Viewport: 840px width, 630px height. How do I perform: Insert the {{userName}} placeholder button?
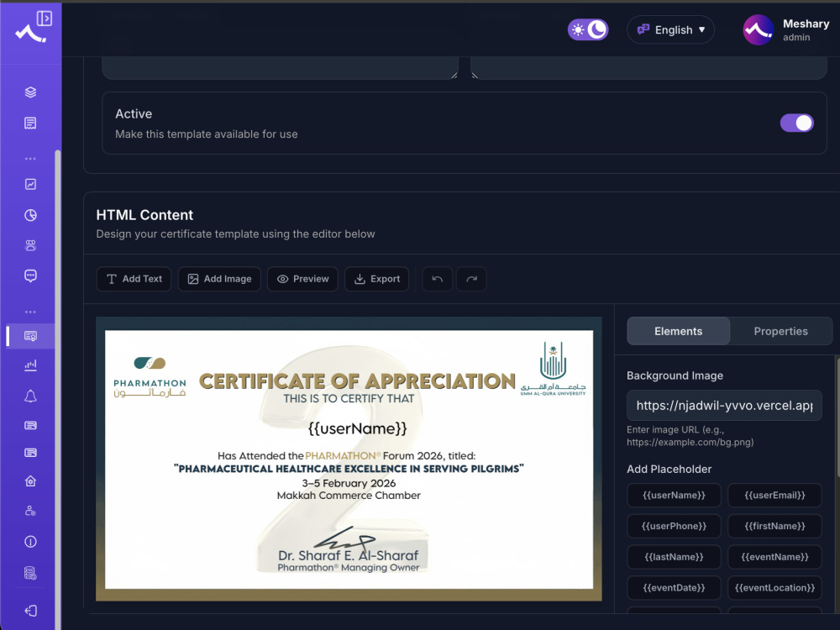click(674, 496)
